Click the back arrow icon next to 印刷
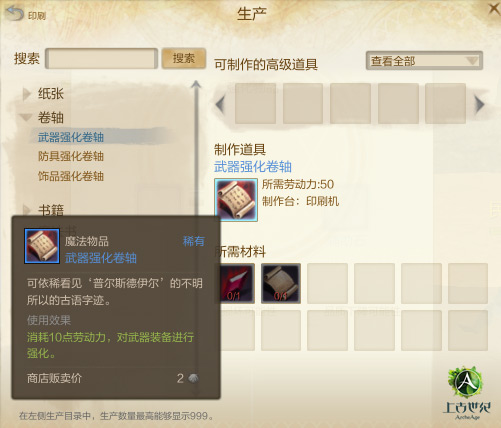This screenshot has height=428, width=501. [15, 14]
